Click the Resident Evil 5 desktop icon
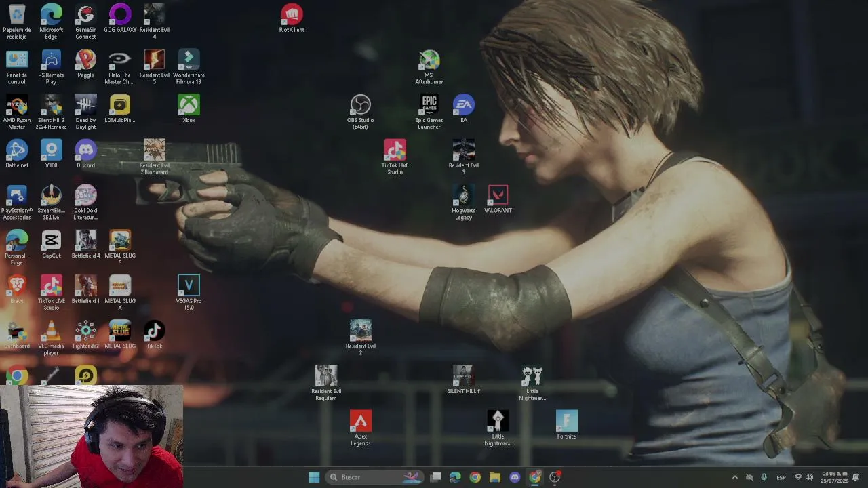This screenshot has width=868, height=488. 155,67
